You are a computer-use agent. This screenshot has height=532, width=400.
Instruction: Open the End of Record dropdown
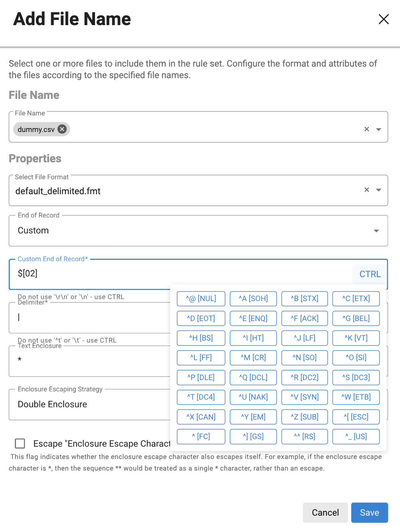coord(376,231)
